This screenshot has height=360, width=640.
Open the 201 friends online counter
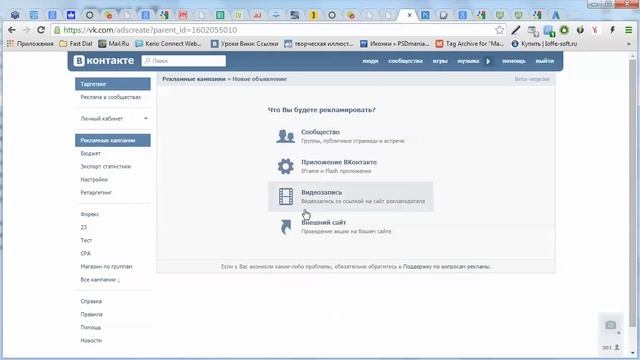click(x=611, y=347)
